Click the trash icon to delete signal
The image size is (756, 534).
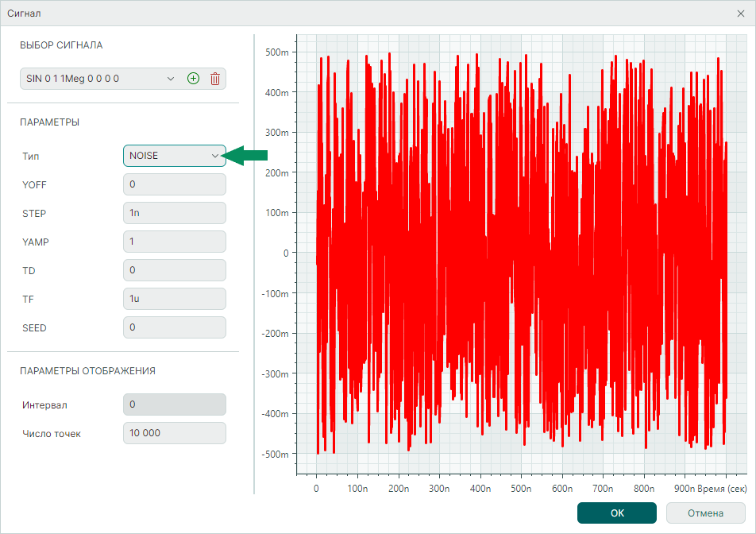[215, 79]
